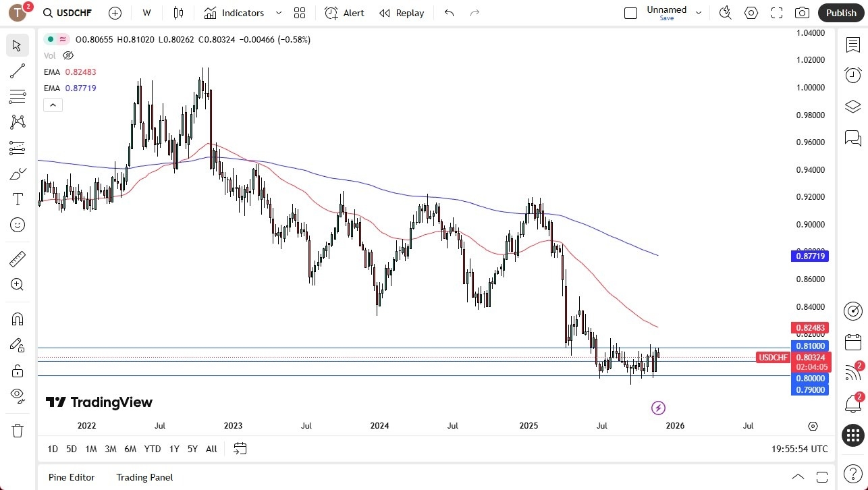Click the Publish button
868x490 pixels.
pos(840,12)
